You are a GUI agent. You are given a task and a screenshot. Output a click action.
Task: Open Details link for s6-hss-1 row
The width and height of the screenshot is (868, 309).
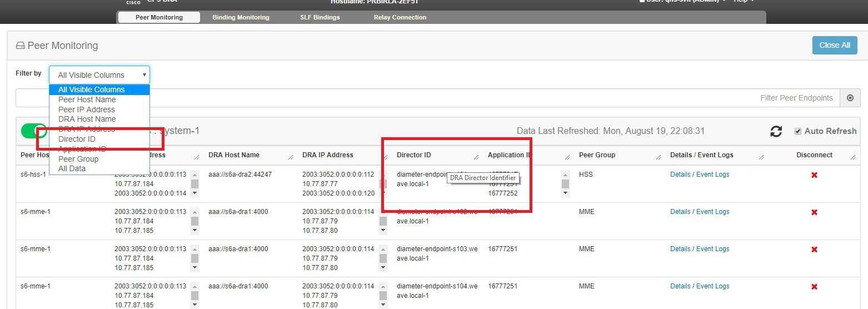[680, 175]
